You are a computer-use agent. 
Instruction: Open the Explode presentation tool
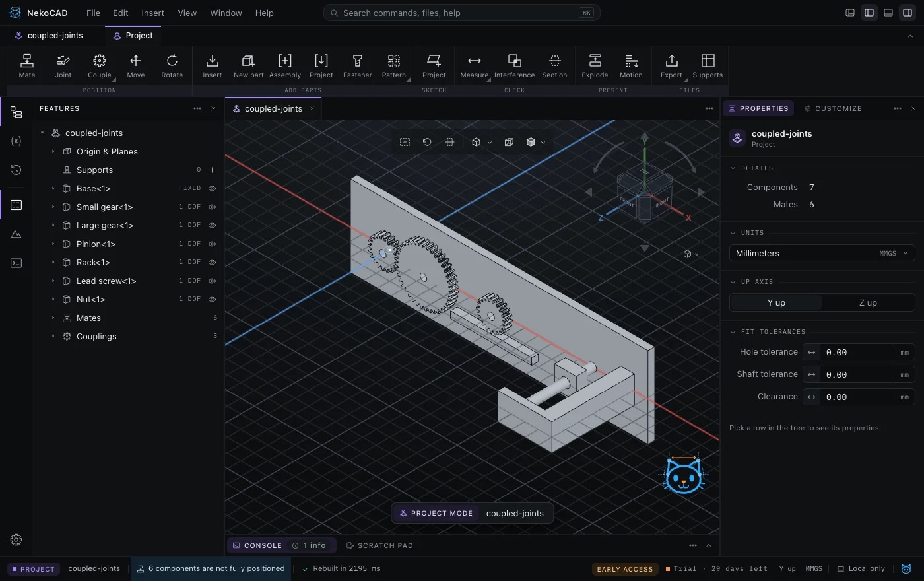[x=595, y=66]
